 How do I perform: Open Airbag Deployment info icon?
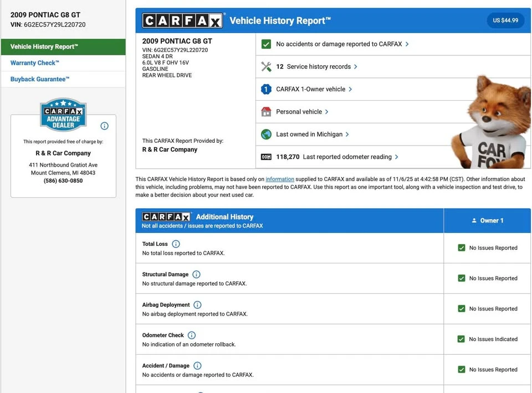[197, 305]
